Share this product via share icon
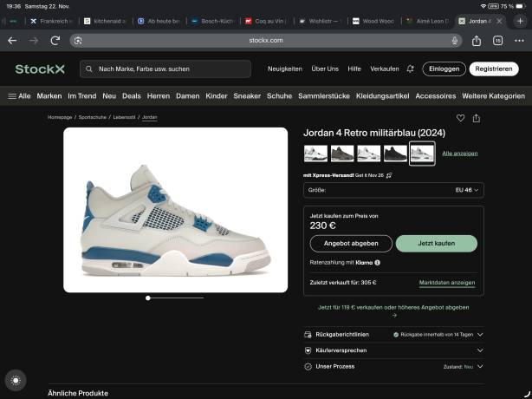The height and width of the screenshot is (399, 532). click(x=476, y=118)
